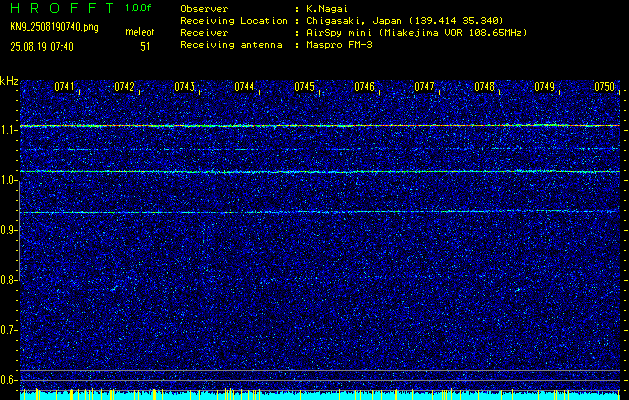
Task: Click the HROFFT title text
Action: click(x=62, y=8)
